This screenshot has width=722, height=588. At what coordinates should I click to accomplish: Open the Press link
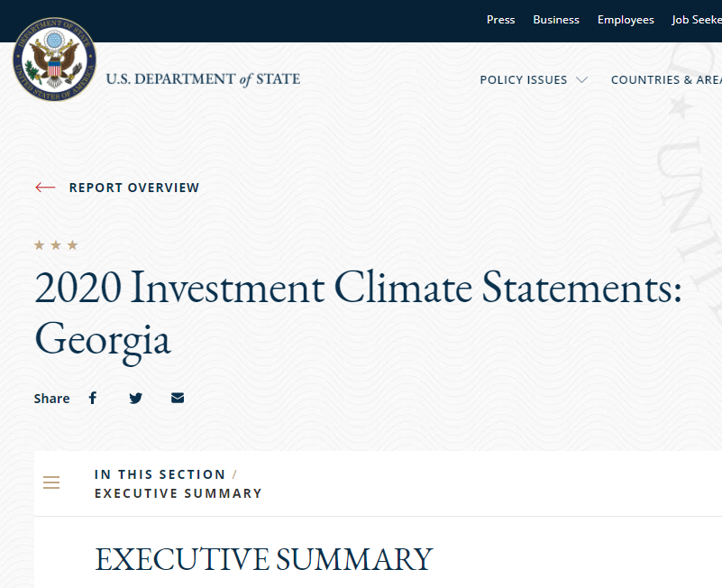click(x=500, y=20)
